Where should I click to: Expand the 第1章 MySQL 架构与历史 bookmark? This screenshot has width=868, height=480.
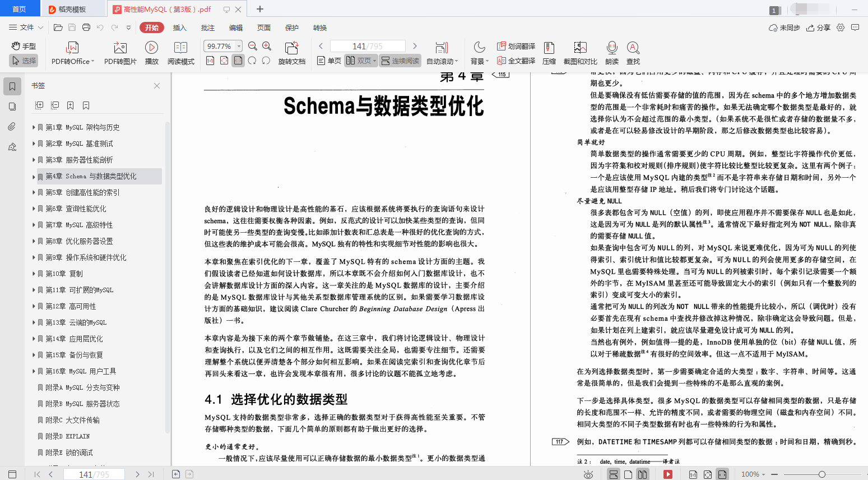point(34,127)
